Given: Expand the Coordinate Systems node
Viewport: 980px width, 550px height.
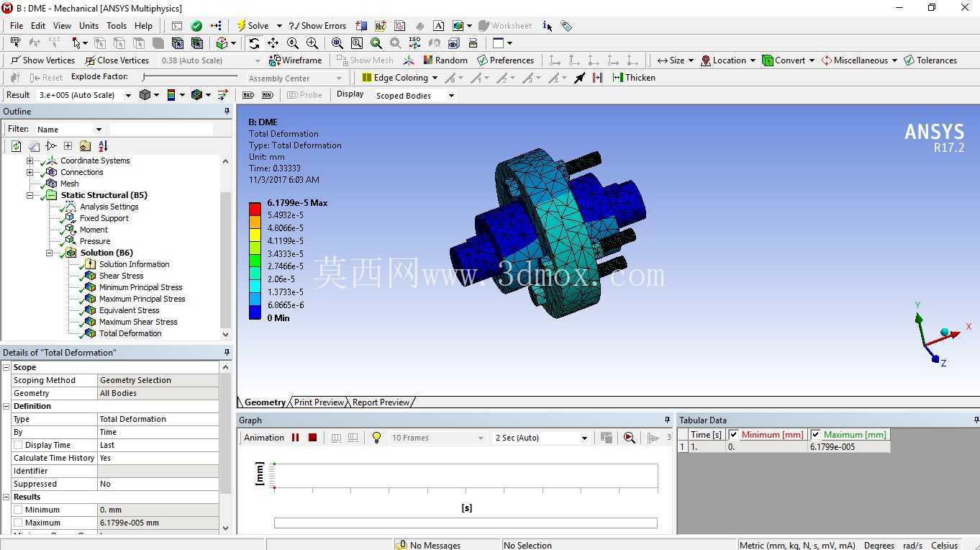Looking at the screenshot, I should [30, 161].
